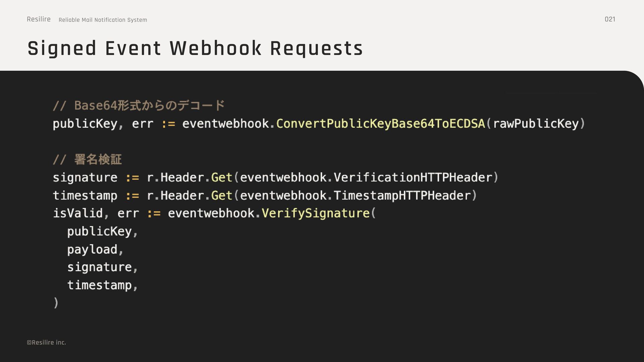Select the Base64 decode comment line
Screen dimensions: 644x362
click(139, 106)
